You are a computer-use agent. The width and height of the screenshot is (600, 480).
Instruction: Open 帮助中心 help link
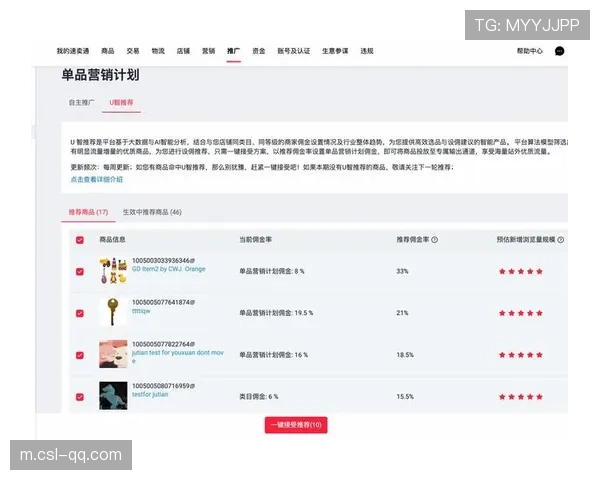click(530, 51)
